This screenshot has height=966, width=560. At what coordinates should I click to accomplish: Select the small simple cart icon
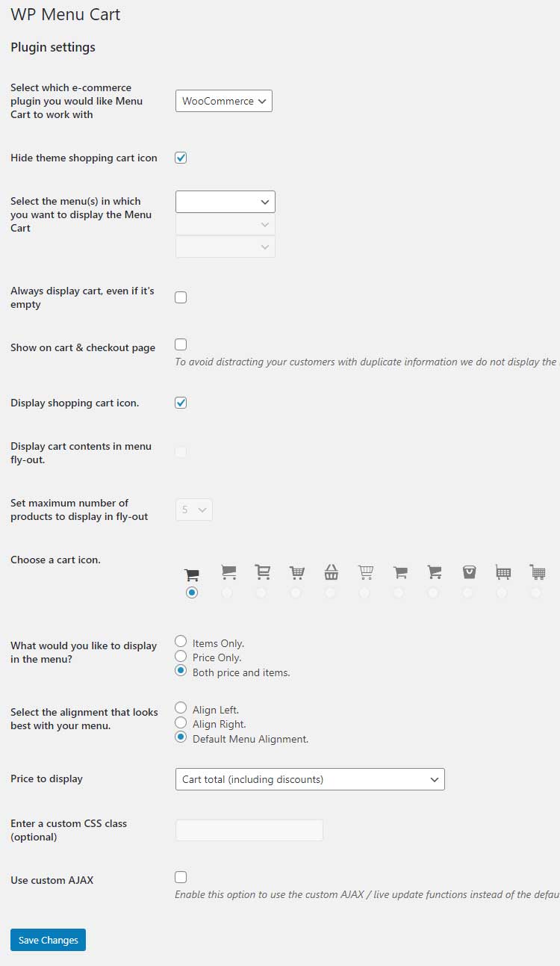(400, 592)
